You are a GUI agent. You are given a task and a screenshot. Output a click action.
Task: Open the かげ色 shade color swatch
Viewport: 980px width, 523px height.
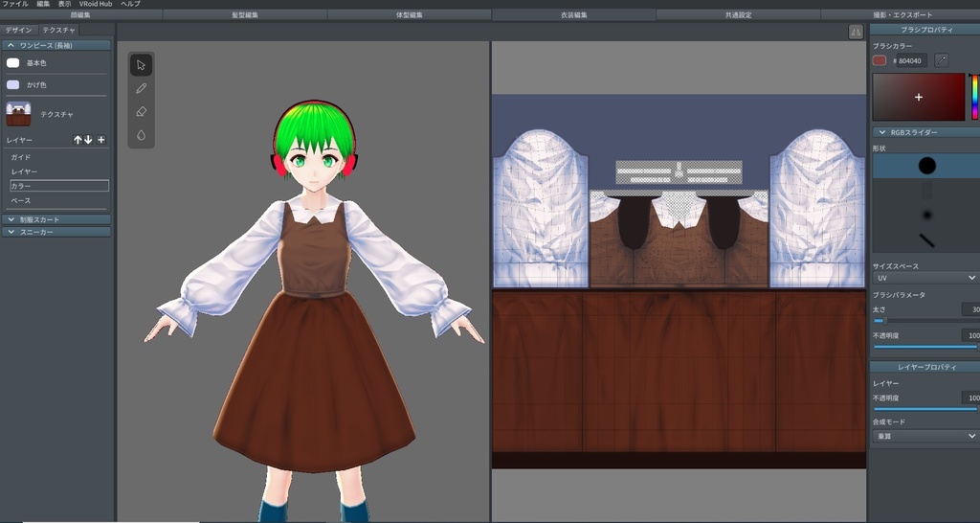click(13, 84)
